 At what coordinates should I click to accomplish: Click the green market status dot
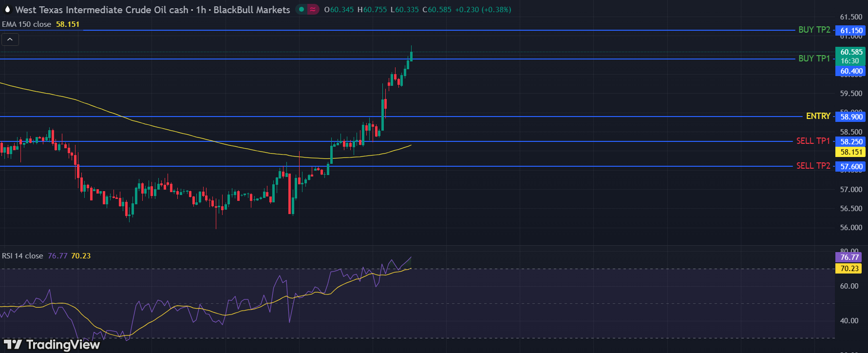tap(302, 9)
